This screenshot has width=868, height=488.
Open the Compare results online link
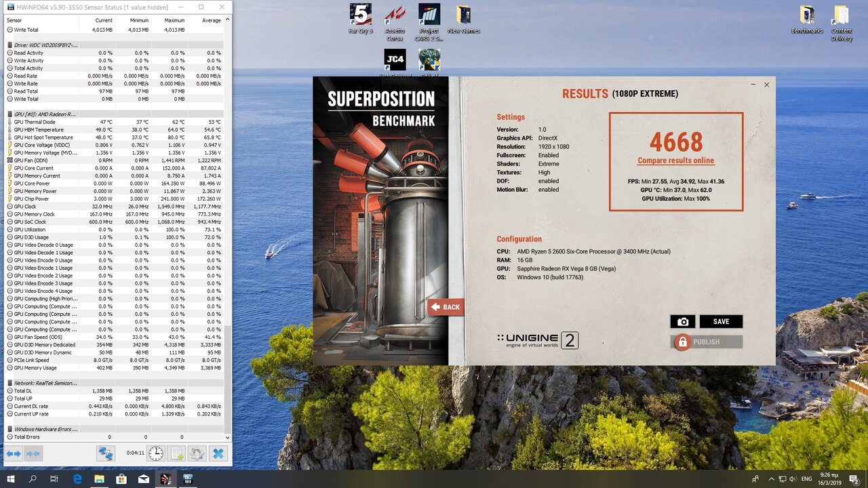(x=675, y=161)
